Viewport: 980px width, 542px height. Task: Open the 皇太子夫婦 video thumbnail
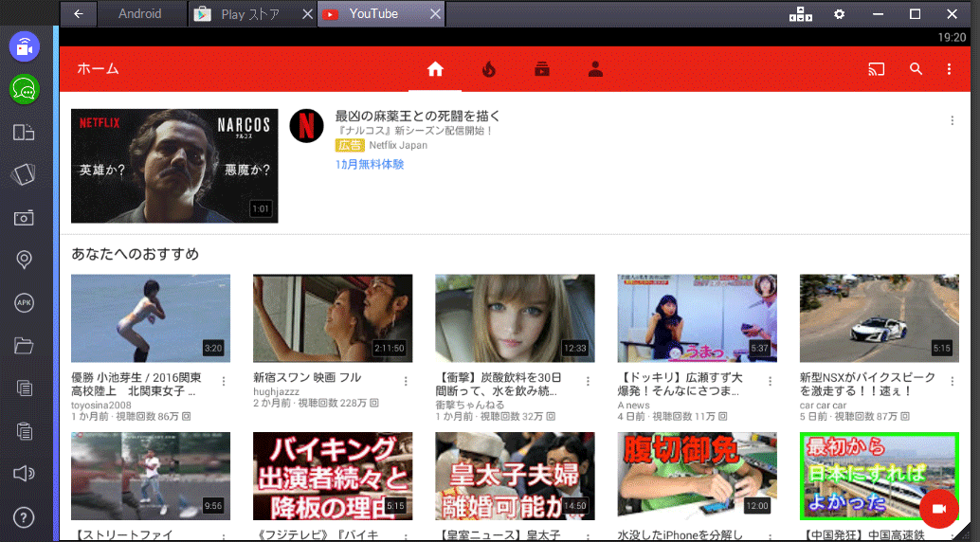pos(515,477)
